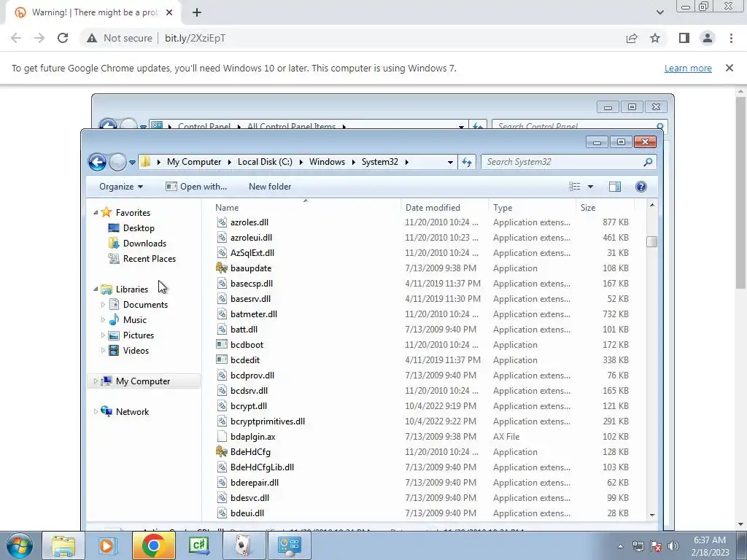Click the Explorer forward arrow button

(x=117, y=162)
